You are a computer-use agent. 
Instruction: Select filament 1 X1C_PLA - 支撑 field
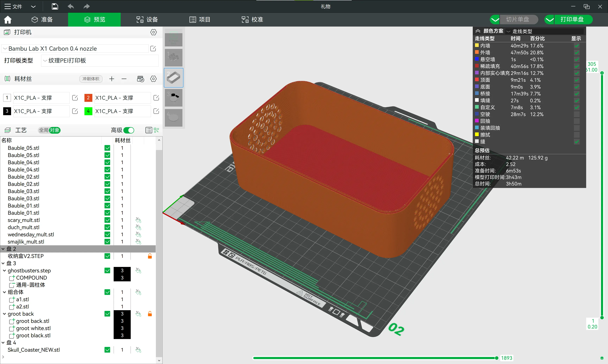point(41,98)
